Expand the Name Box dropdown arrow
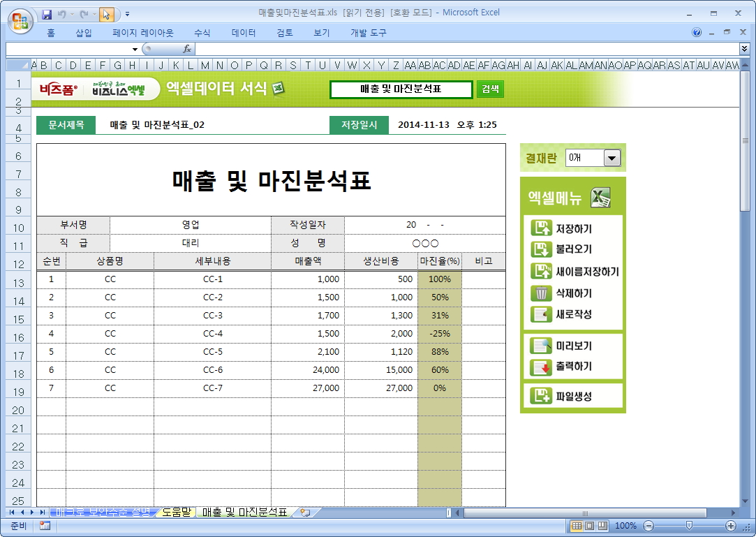Image resolution: width=756 pixels, height=537 pixels. [x=135, y=50]
